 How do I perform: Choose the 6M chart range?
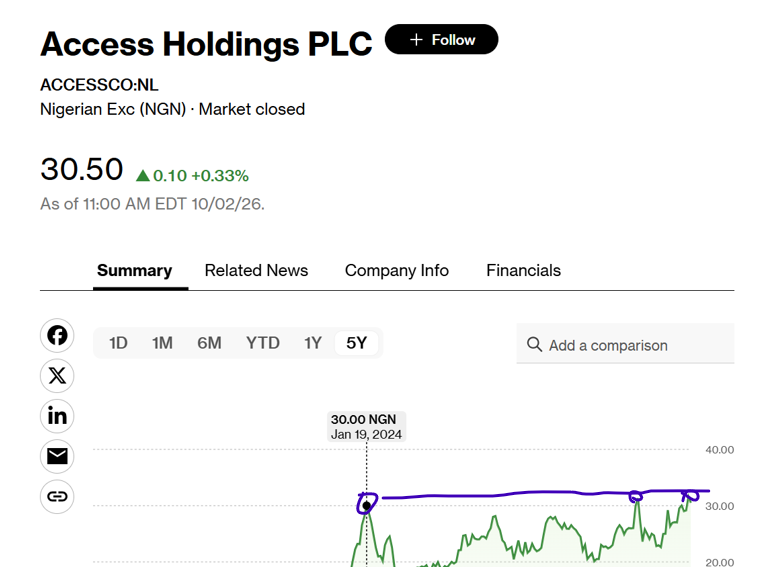209,343
